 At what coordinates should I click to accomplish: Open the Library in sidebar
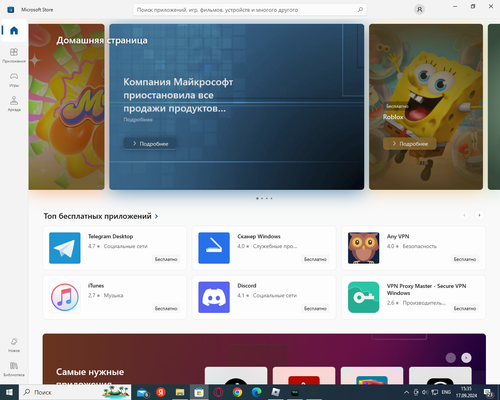pyautogui.click(x=14, y=369)
